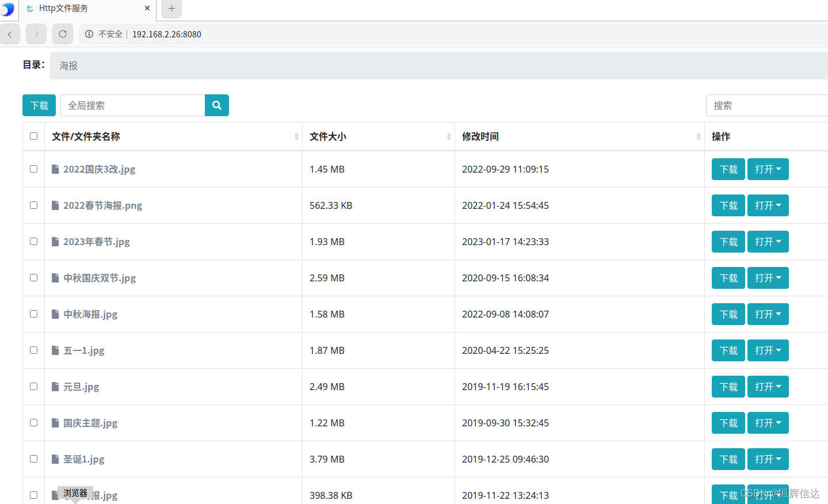Sort by 文件/文件夹名称 column arrows
The height and width of the screenshot is (504, 828).
pos(296,136)
